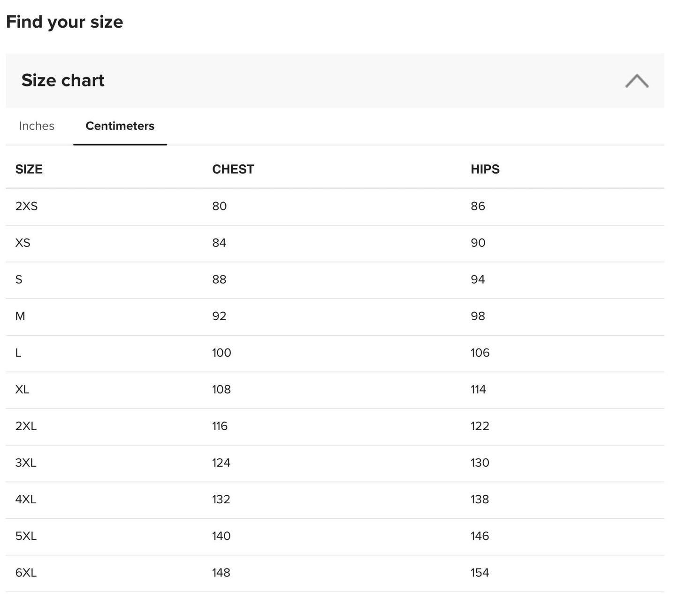This screenshot has width=678, height=616.
Task: Click the 3XL chest value 124
Action: [x=221, y=462]
